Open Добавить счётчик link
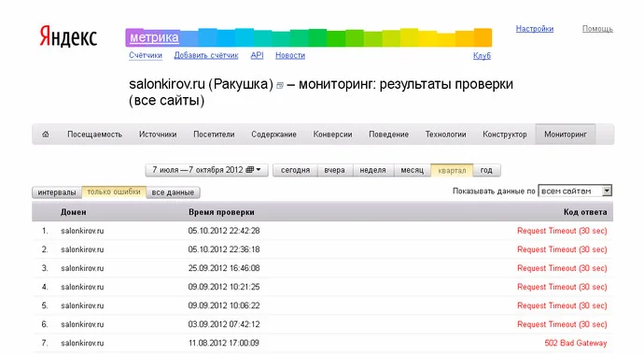Image resolution: width=644 pixels, height=354 pixels. coord(205,55)
